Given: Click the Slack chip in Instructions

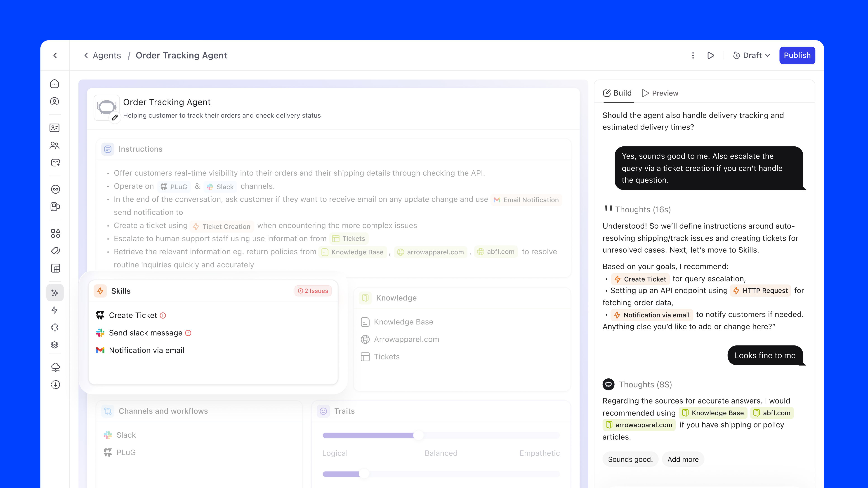Looking at the screenshot, I should pyautogui.click(x=220, y=187).
